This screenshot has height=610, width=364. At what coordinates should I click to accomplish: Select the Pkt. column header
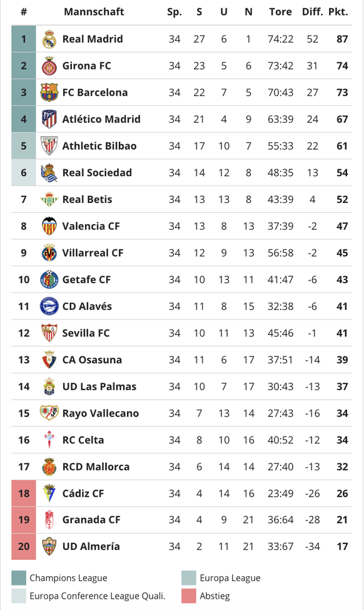pos(338,12)
